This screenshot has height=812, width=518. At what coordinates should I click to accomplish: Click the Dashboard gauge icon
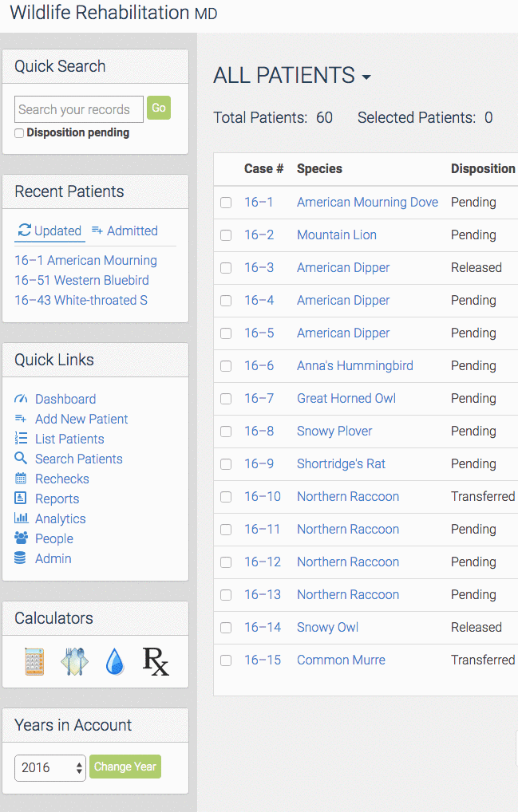21,399
